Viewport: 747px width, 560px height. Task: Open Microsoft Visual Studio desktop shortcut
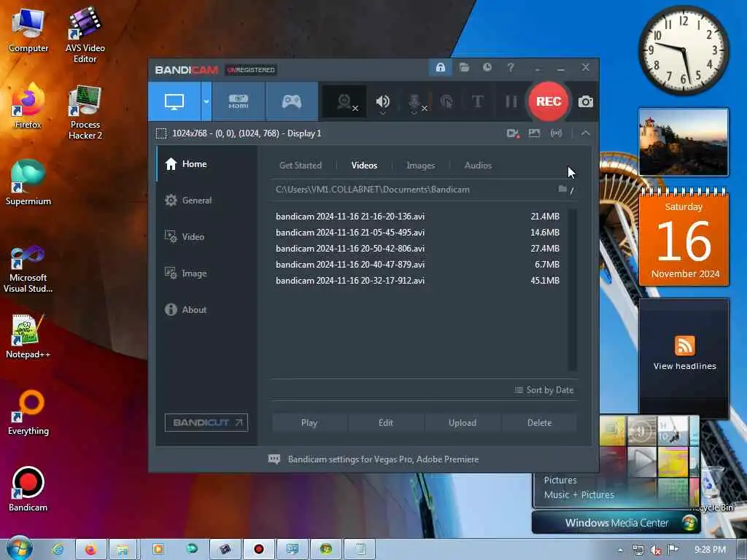(x=28, y=269)
